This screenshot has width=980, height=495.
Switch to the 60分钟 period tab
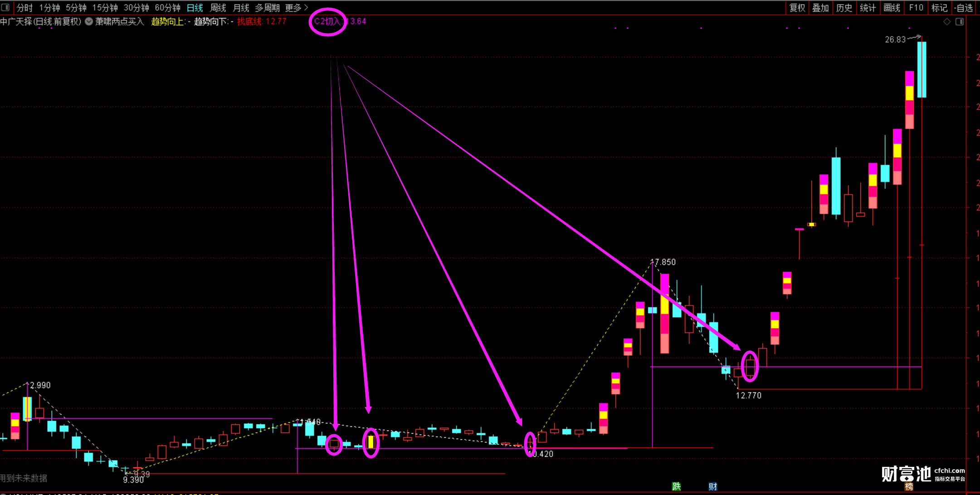167,8
